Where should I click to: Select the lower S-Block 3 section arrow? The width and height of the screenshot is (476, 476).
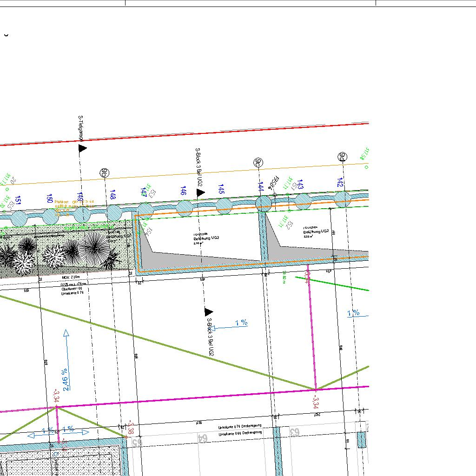(209, 311)
